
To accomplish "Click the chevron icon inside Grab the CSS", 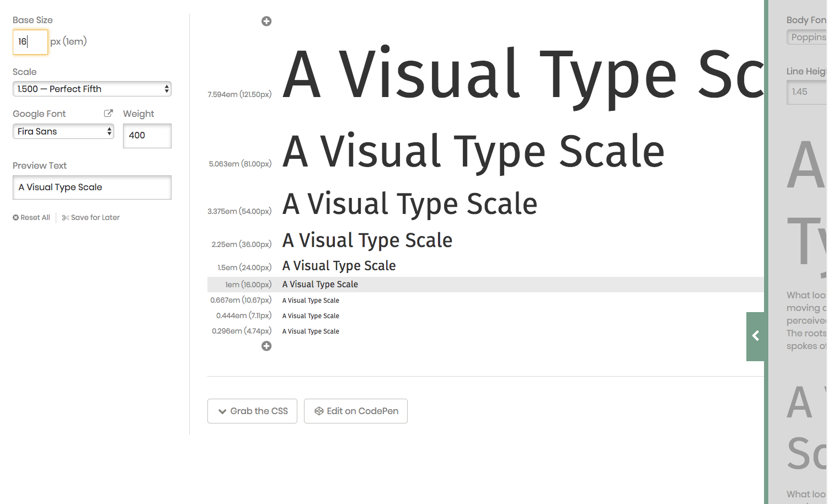I will click(x=222, y=411).
